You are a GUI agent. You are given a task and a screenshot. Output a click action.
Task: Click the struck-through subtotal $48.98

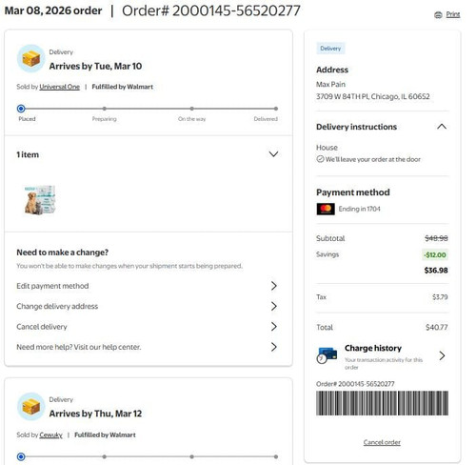click(x=436, y=238)
